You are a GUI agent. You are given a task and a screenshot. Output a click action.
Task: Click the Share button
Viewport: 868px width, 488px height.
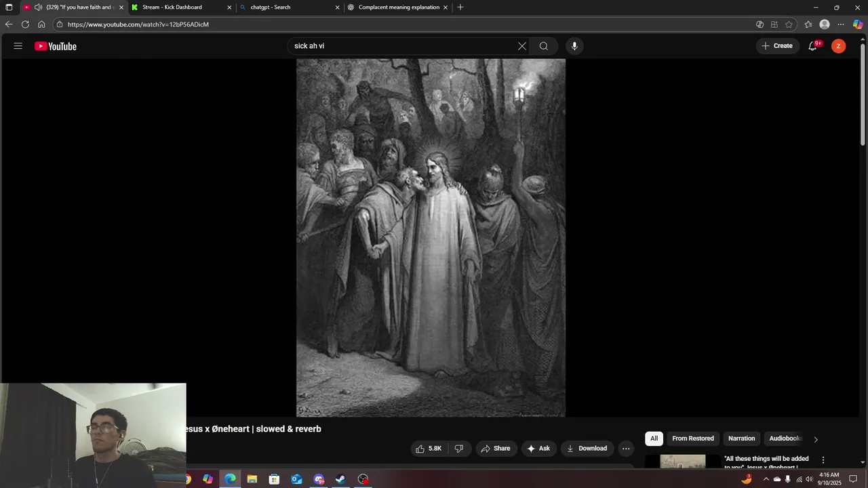(x=495, y=449)
